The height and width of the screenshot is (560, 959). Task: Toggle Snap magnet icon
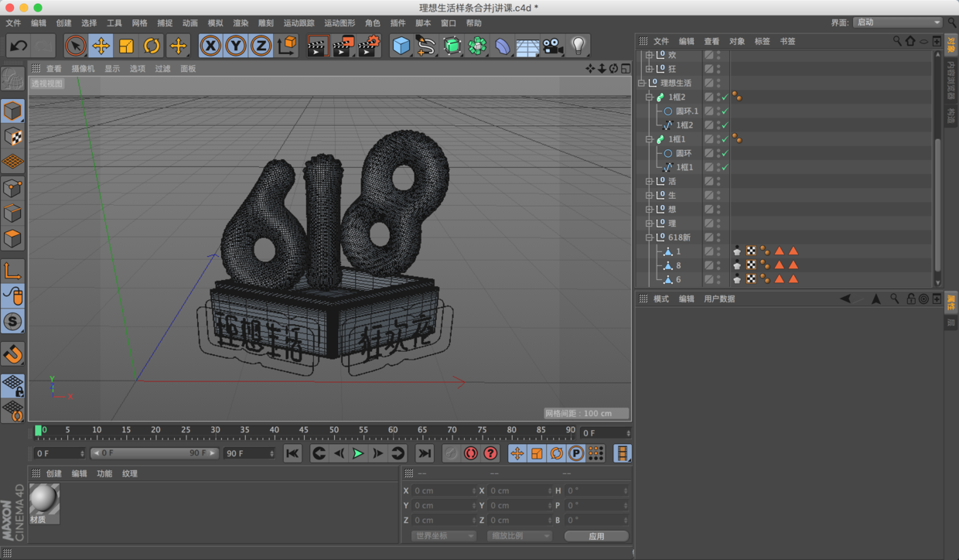tap(12, 354)
